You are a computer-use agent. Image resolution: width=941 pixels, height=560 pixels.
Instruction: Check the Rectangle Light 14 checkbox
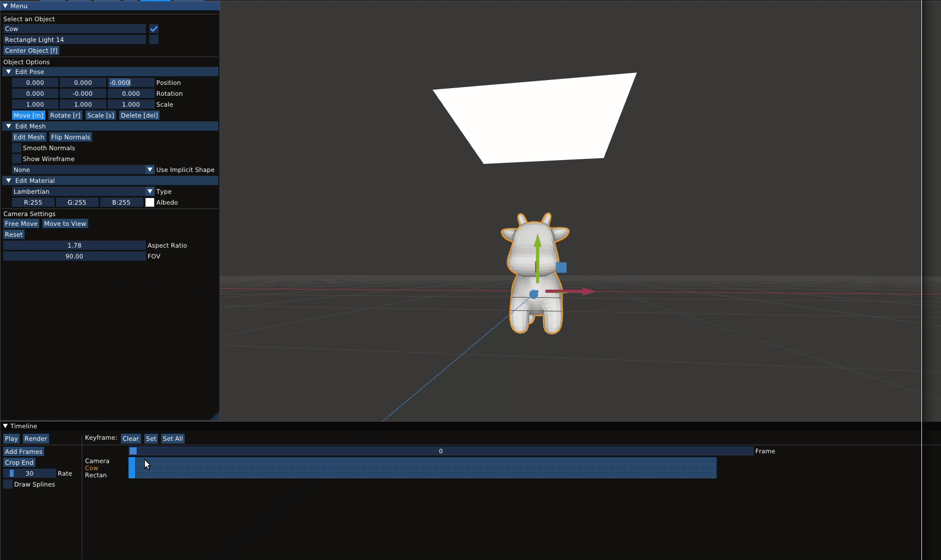point(154,40)
